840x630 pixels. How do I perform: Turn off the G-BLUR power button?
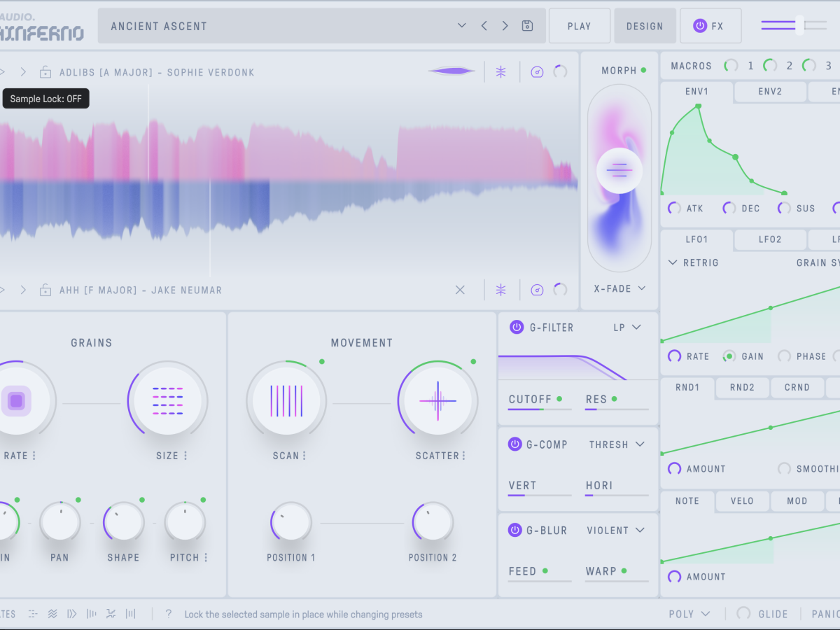click(515, 531)
